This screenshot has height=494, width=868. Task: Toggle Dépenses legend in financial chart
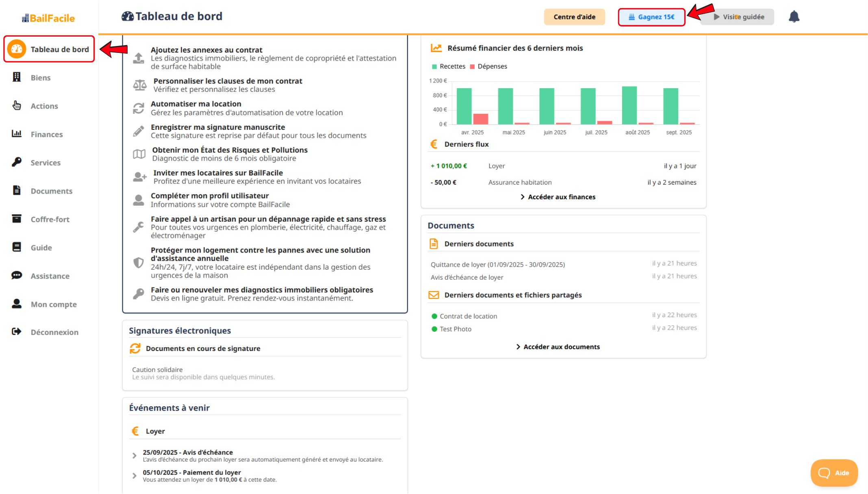click(x=488, y=66)
